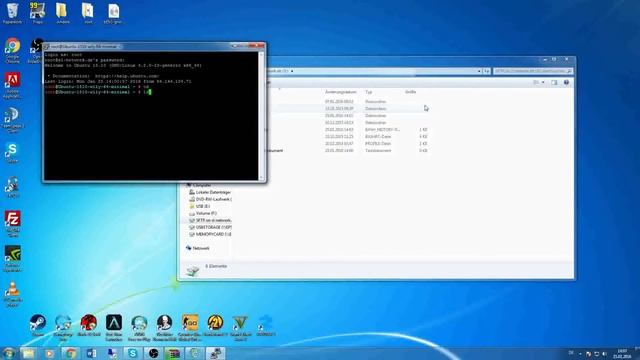Refresh the Explorer folder view
The height and width of the screenshot is (360, 640).
[487, 71]
